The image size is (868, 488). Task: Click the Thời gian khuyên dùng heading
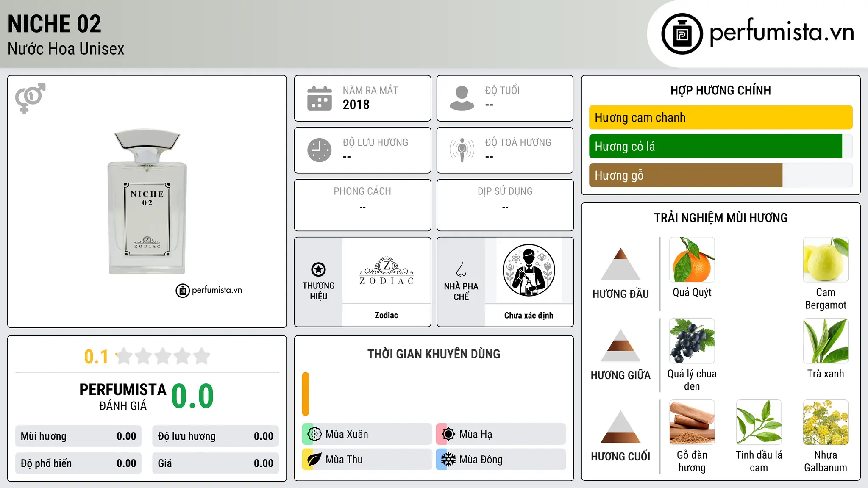pos(434,354)
